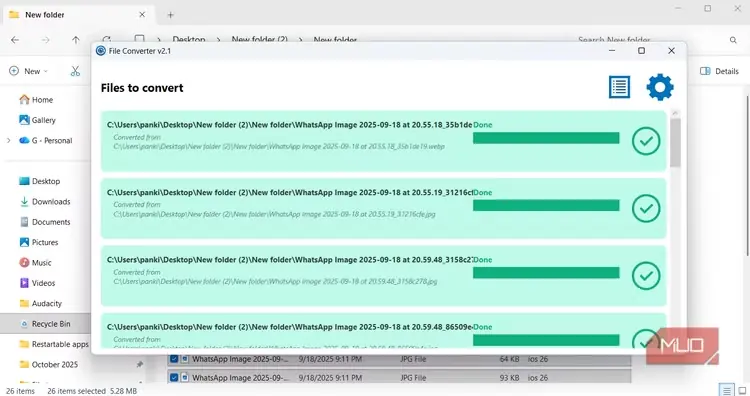Click progress bar of 20.59.48_3158c27 file
750x396 pixels.
[546, 273]
